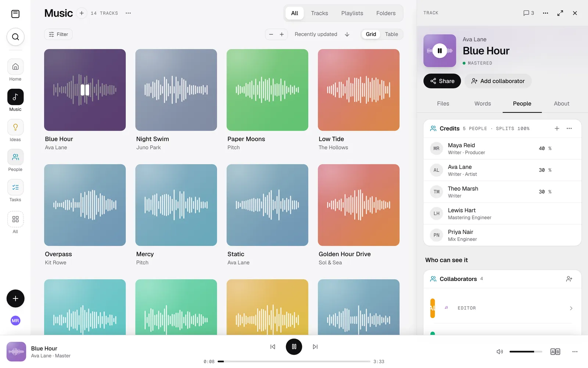Open the All apps grid icon
Image resolution: width=588 pixels, height=368 pixels.
click(x=15, y=223)
